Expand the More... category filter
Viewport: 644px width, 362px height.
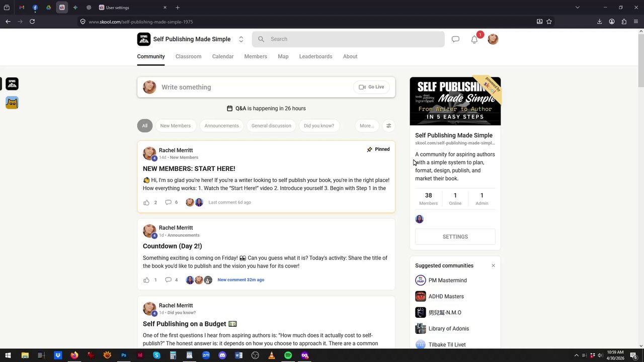(367, 126)
